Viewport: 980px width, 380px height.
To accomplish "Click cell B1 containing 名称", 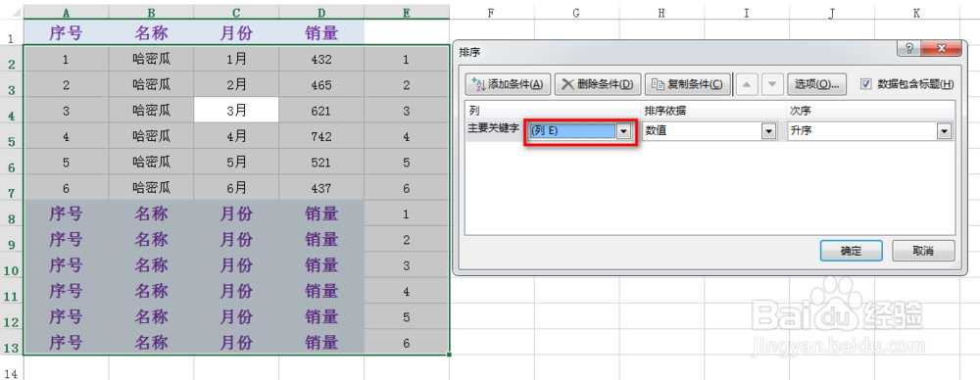I will [x=151, y=32].
